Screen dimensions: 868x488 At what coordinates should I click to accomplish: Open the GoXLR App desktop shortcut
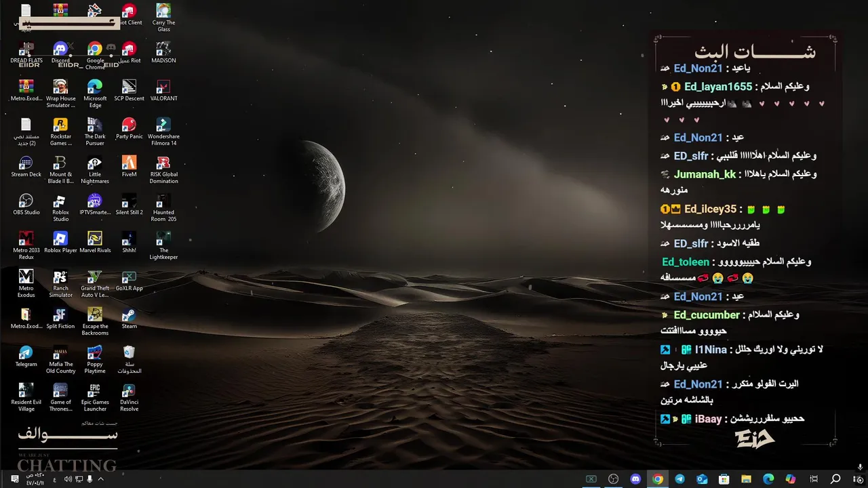click(x=129, y=281)
